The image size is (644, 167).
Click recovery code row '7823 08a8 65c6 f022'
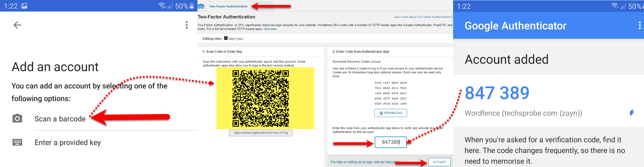(x=391, y=88)
